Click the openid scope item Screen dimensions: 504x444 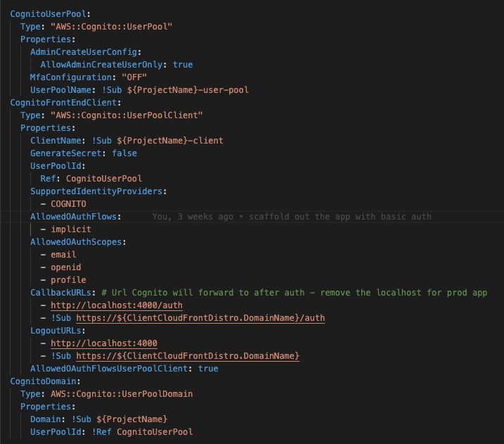[x=66, y=267]
